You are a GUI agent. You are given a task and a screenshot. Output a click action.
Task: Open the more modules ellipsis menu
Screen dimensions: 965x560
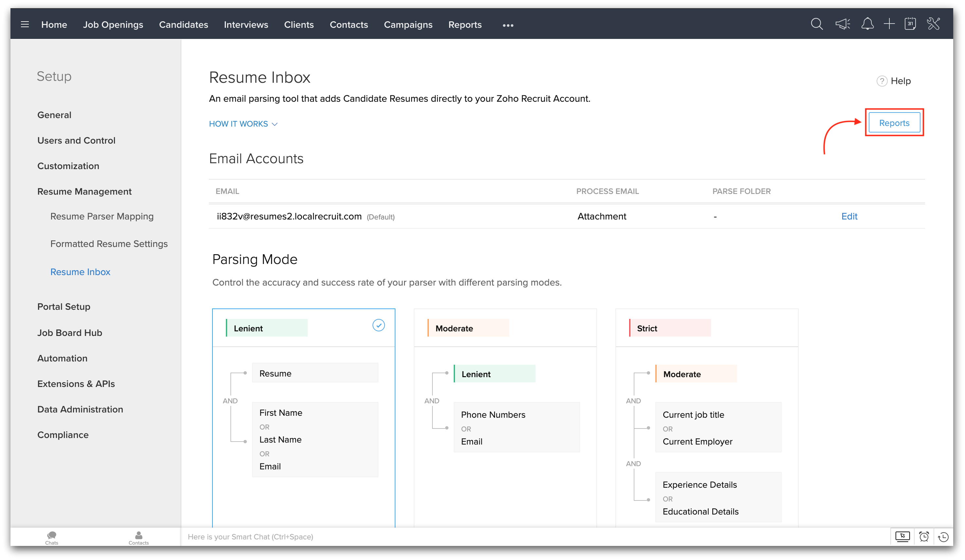tap(508, 25)
